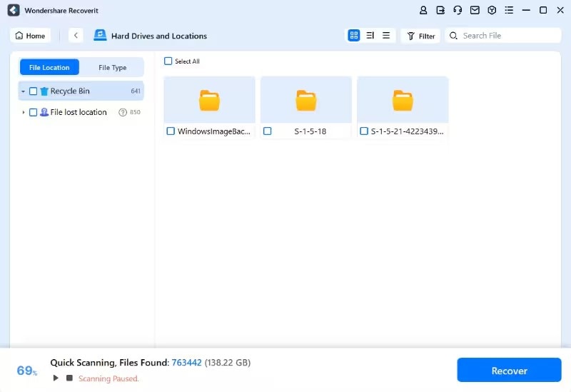Click the sign-in export icon in title bar
The height and width of the screenshot is (392, 571).
[440, 10]
